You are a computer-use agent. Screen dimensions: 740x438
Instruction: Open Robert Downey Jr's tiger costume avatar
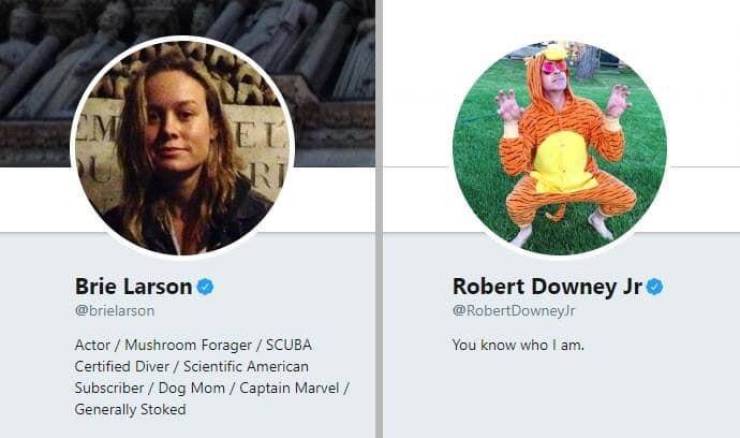pyautogui.click(x=559, y=147)
